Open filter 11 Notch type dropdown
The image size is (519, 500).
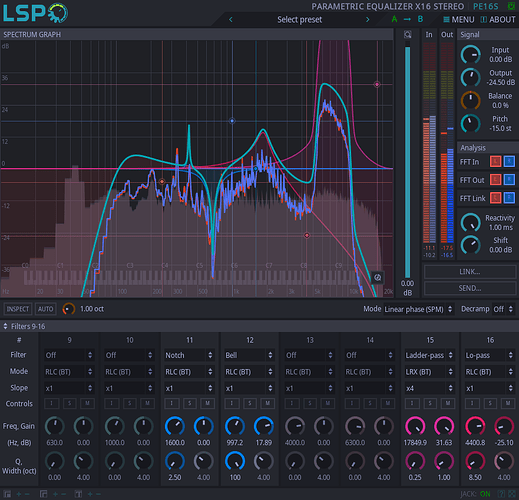[189, 355]
